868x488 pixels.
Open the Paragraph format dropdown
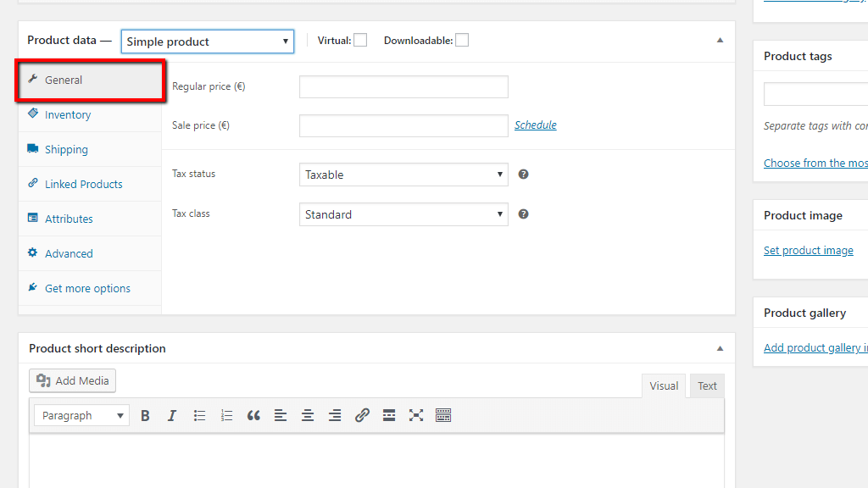pos(82,415)
